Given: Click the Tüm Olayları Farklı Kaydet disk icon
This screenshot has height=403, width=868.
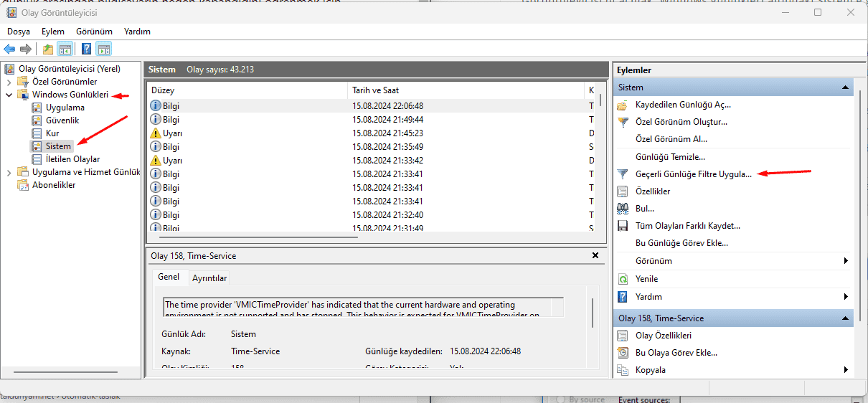Looking at the screenshot, I should pyautogui.click(x=623, y=226).
